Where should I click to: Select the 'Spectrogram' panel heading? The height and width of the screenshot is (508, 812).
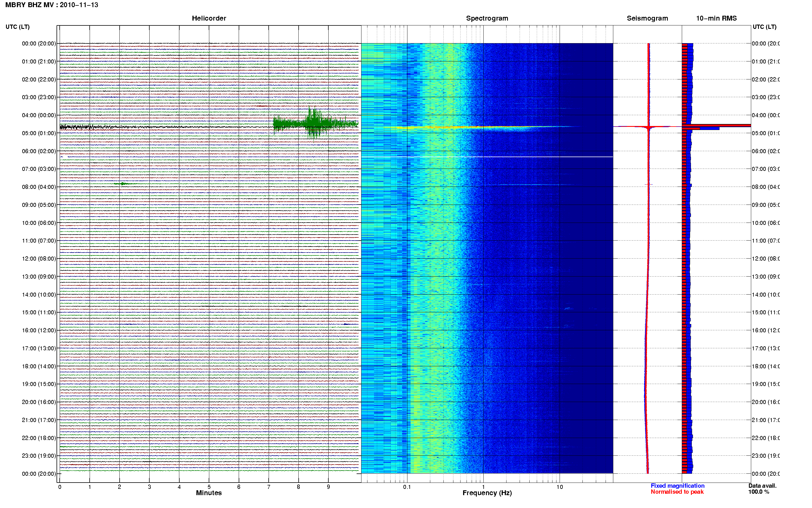click(487, 18)
